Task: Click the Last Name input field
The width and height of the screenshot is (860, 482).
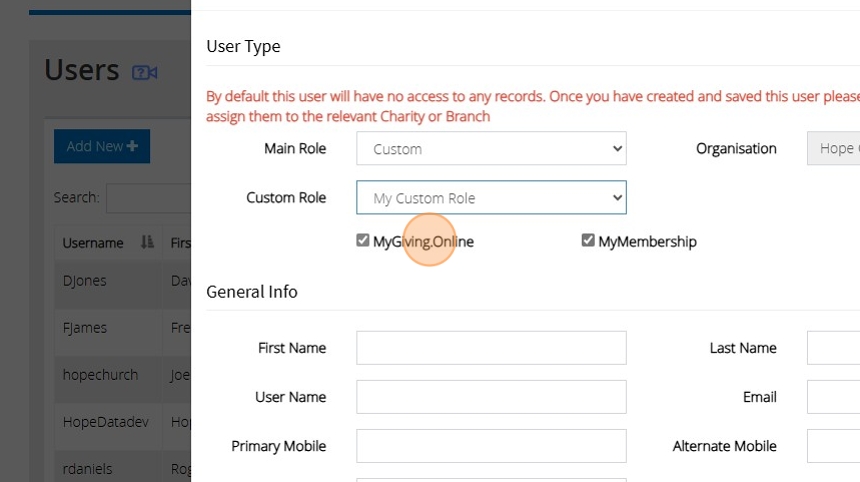Action: pos(833,348)
